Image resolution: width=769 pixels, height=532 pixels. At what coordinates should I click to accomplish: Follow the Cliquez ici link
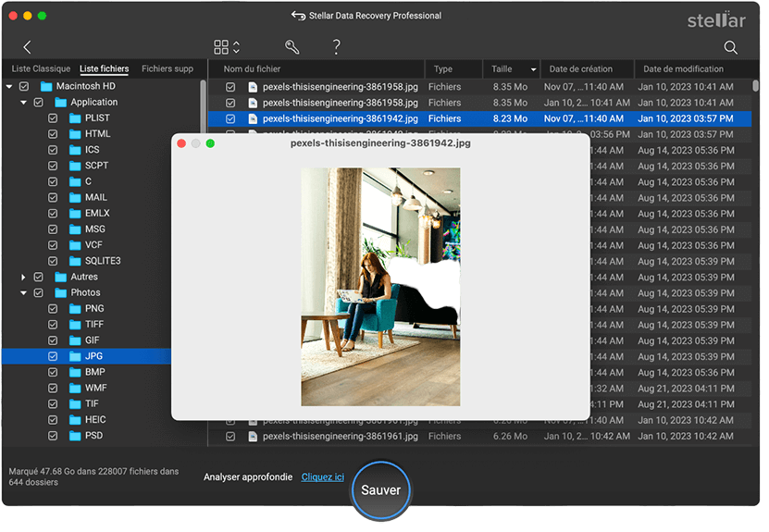coord(322,476)
